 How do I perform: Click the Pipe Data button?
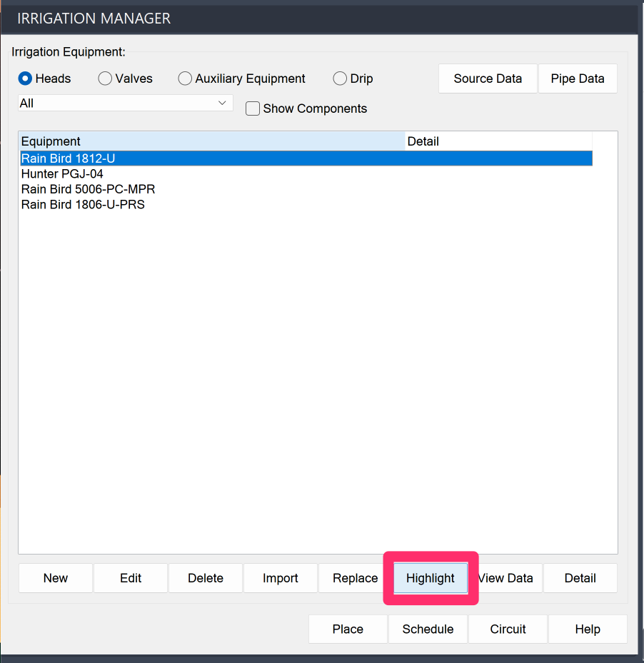578,79
